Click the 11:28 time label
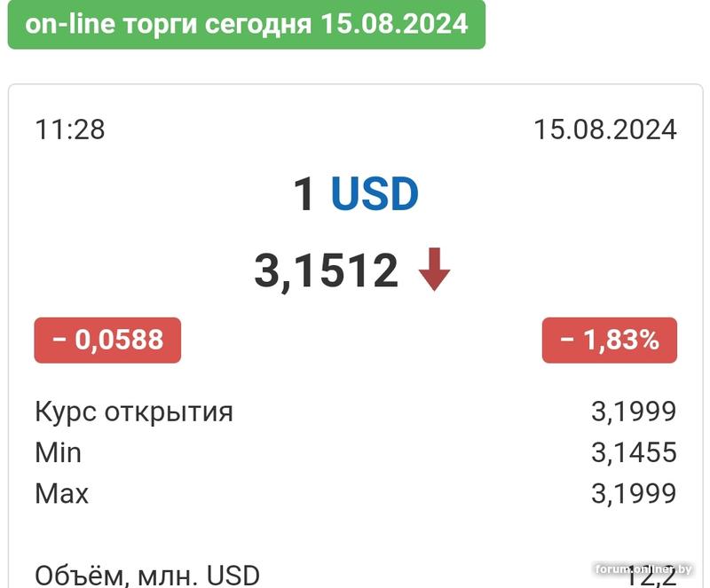 click(x=70, y=129)
